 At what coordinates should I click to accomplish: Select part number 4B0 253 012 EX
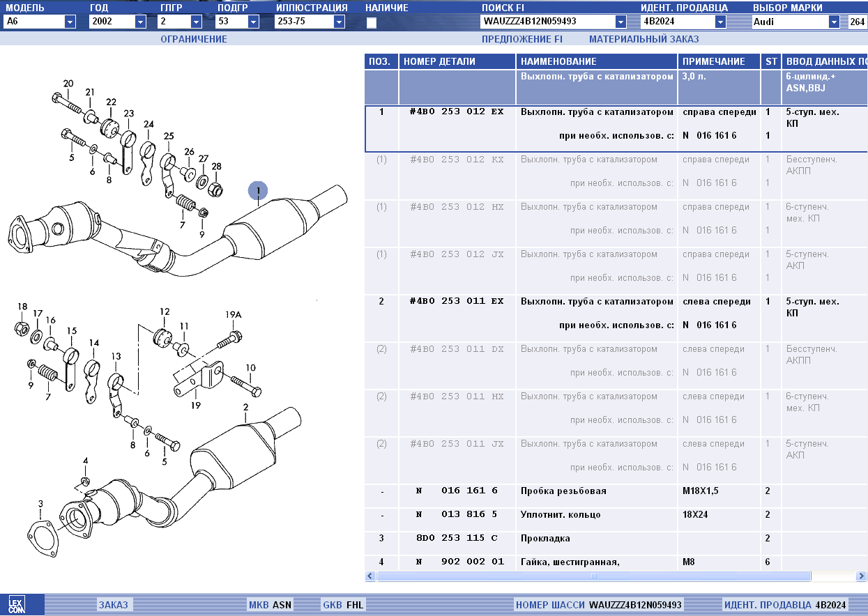coord(457,112)
